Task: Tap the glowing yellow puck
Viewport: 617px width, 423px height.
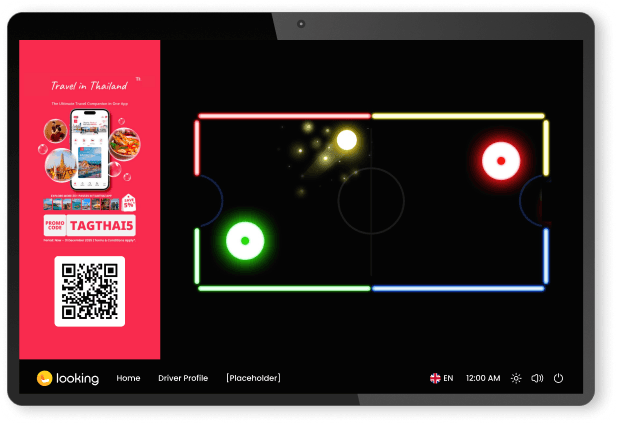Action: 346,140
